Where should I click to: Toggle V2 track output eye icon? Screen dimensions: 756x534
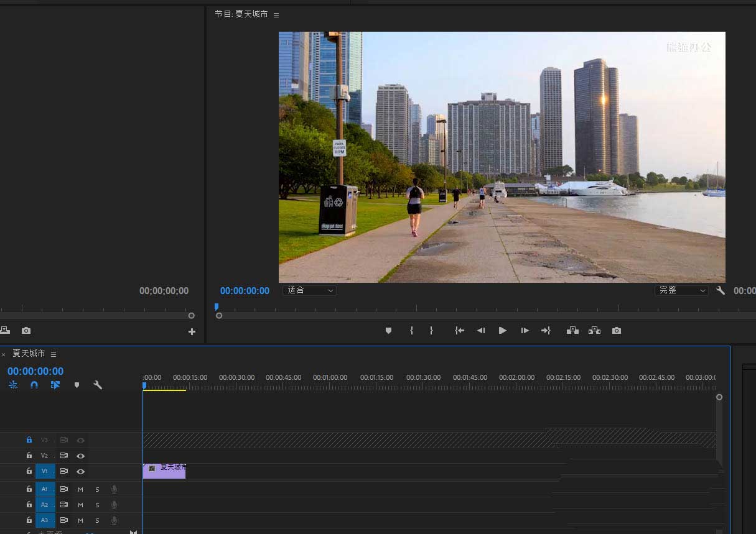[80, 456]
